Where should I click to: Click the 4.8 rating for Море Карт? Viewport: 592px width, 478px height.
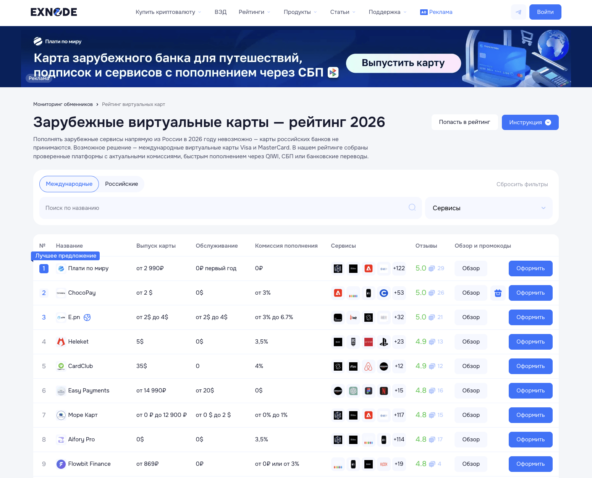tap(421, 415)
